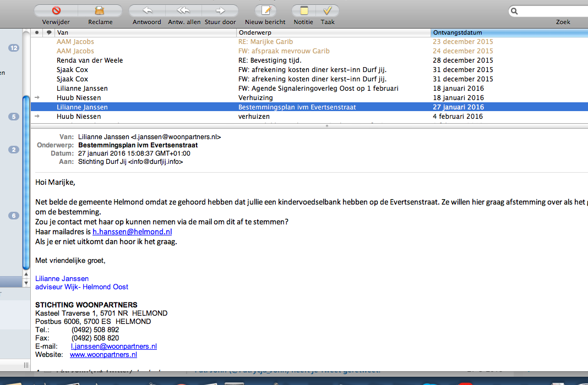Viewport: 588px width, 385px height.
Task: Click the sidebar scroll up arrow
Action: point(26,274)
